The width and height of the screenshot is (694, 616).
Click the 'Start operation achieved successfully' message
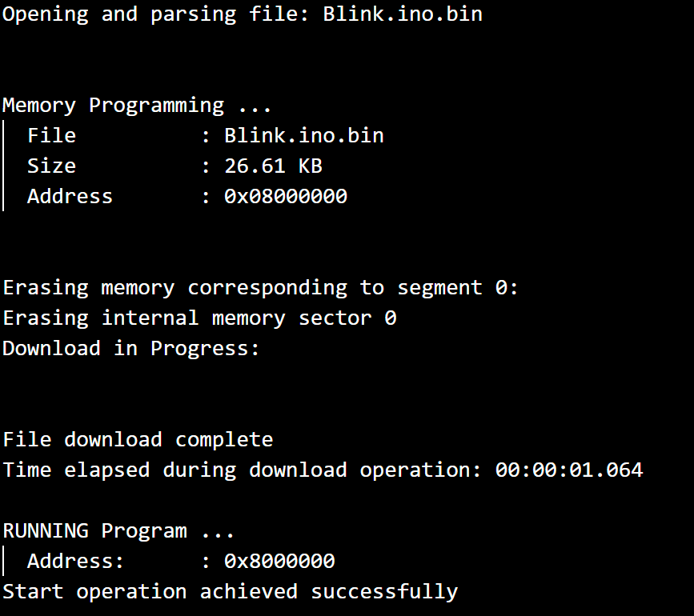(x=230, y=592)
